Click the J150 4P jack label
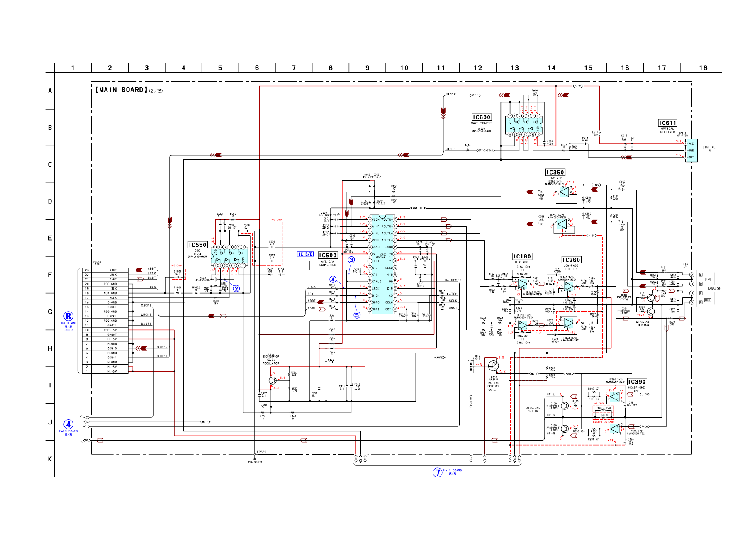The width and height of the screenshot is (745, 560). pos(685,265)
